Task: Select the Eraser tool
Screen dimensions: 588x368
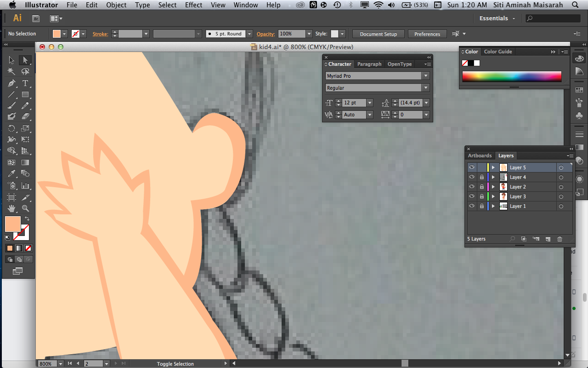Action: pos(25,116)
